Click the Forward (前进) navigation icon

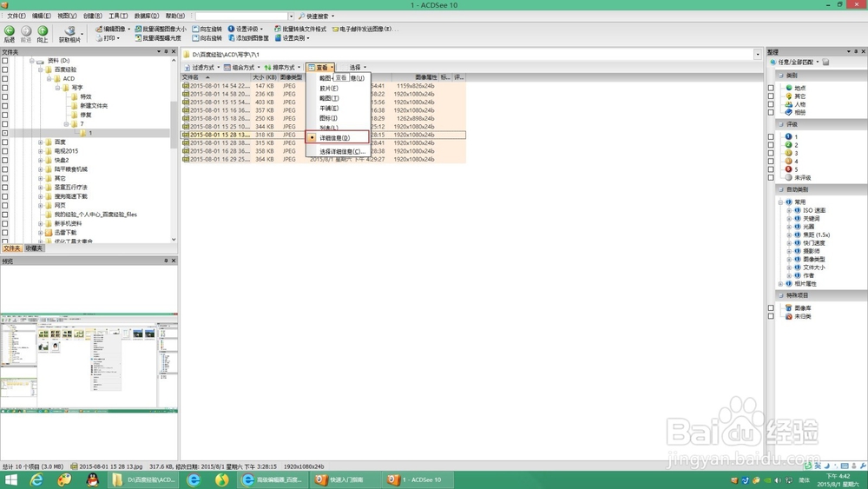[x=26, y=31]
